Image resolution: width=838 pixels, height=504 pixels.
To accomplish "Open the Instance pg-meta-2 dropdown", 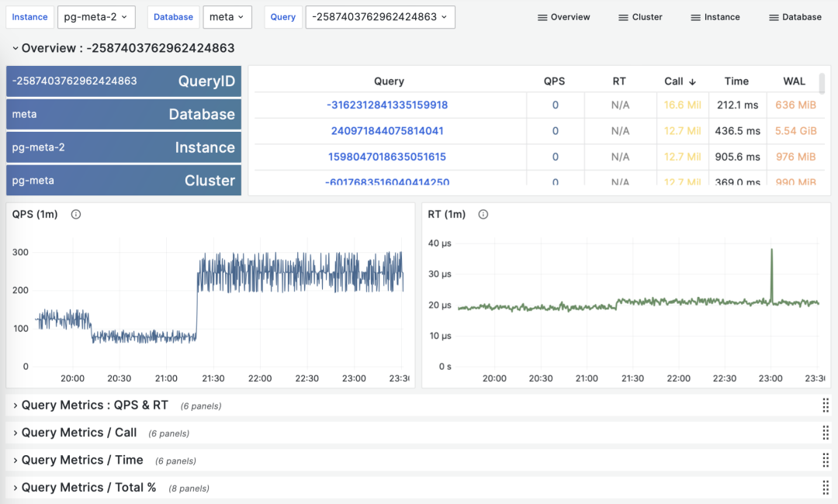I will tap(96, 17).
